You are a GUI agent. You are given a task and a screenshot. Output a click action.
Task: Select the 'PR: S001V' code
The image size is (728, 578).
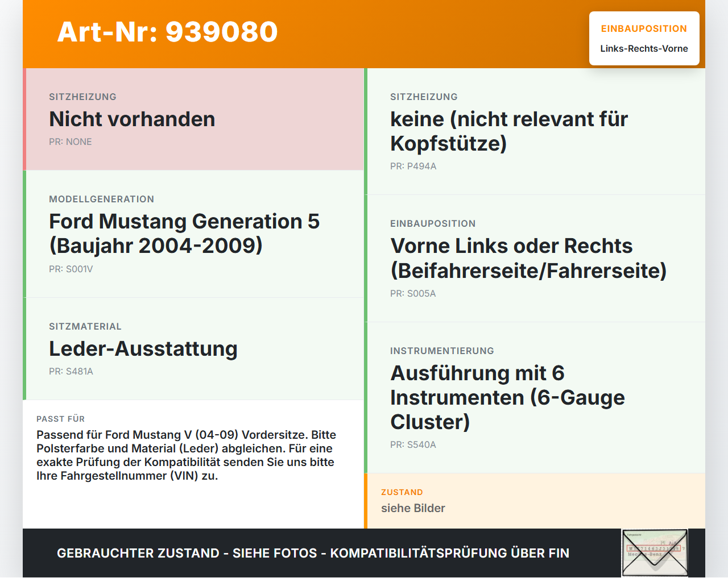tap(71, 269)
